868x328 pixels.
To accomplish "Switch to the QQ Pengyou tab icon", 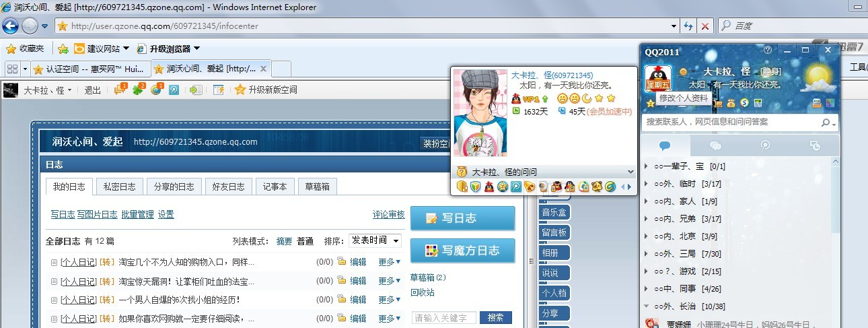I will pyautogui.click(x=765, y=145).
